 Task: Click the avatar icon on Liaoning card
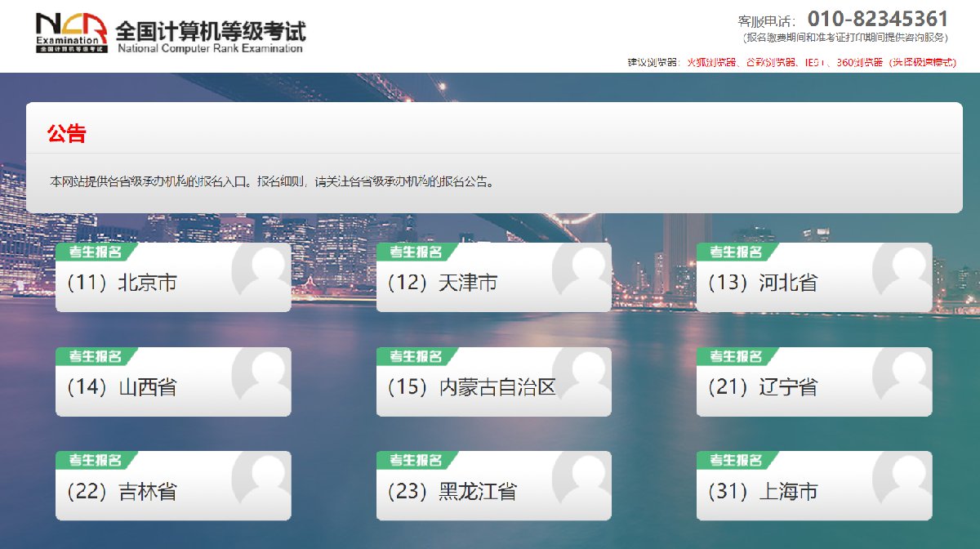tap(902, 375)
